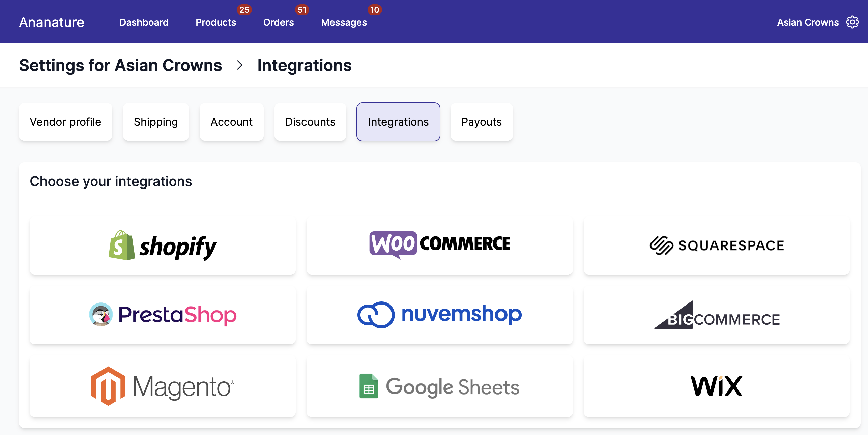
Task: Select the Nuvemshop integration
Action: [439, 315]
